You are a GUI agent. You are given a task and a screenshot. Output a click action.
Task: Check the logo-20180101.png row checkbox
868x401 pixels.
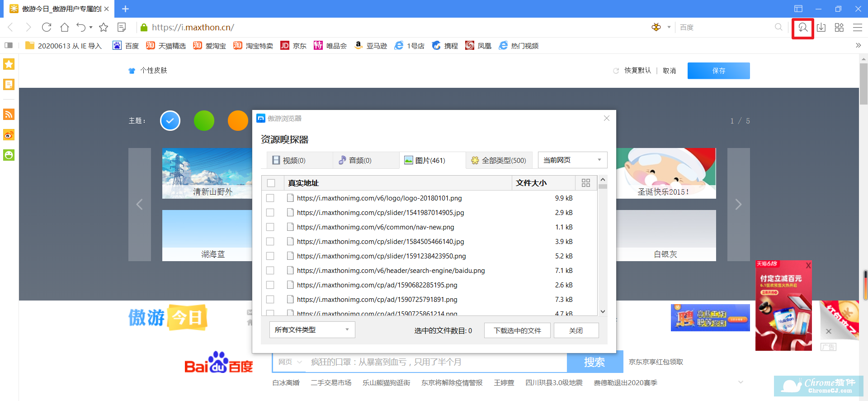[x=270, y=198]
